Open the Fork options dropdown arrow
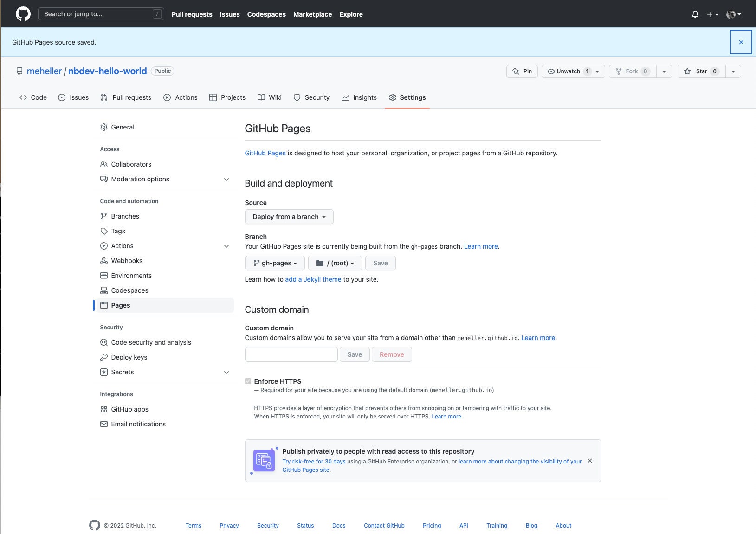 [x=664, y=71]
